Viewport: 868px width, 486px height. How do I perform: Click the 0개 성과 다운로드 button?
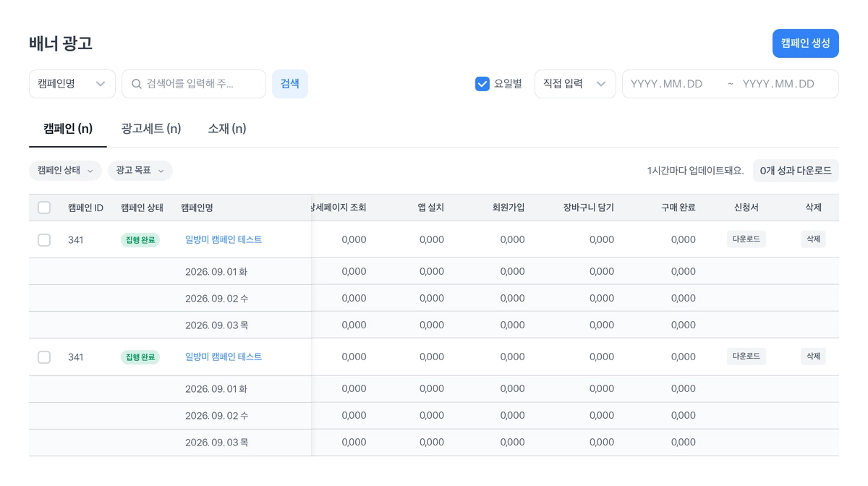point(796,171)
